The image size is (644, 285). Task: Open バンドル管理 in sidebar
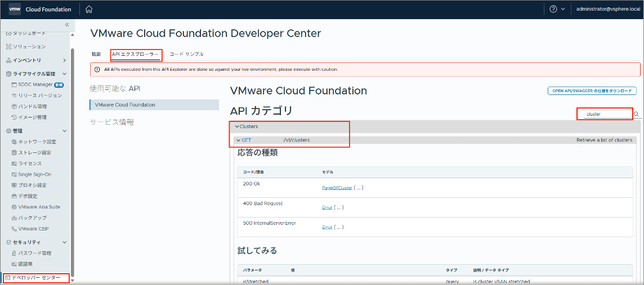(x=33, y=106)
